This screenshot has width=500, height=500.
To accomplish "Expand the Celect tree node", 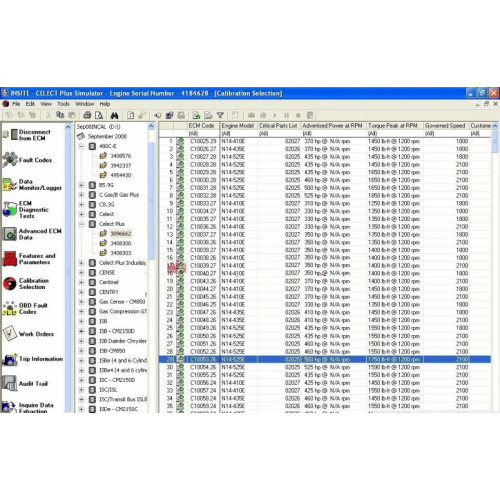I will pyautogui.click(x=82, y=214).
